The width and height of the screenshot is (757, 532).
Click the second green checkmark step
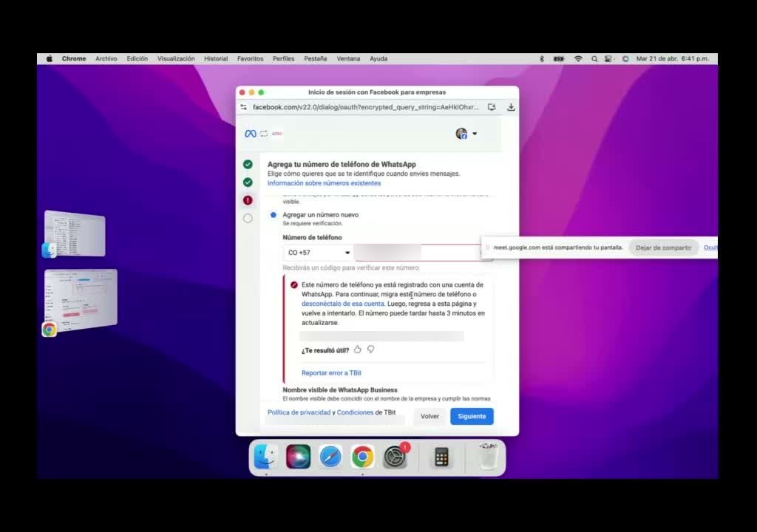click(248, 183)
